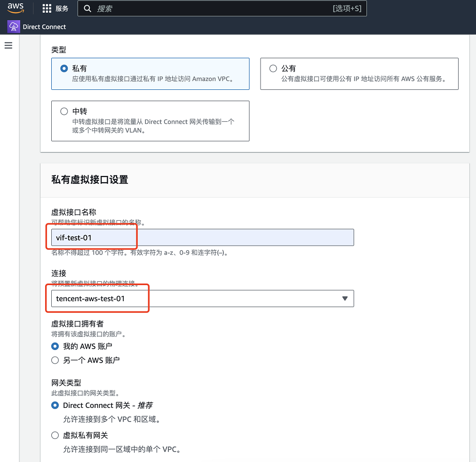Select the 中转 virtual interface type
The width and height of the screenshot is (476, 462).
(x=64, y=112)
